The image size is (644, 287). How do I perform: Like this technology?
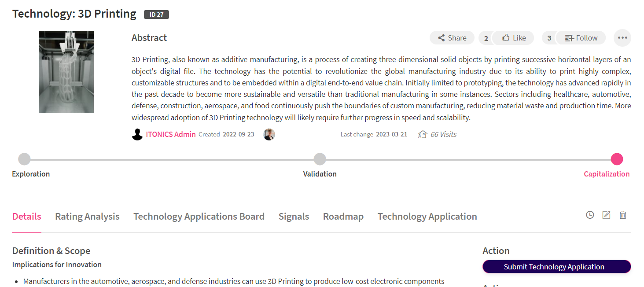click(514, 38)
